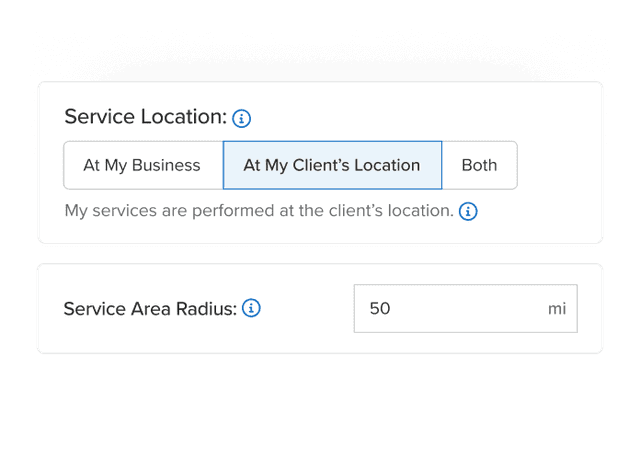Click the description text about client's location
This screenshot has height=471, width=640.
(x=258, y=211)
